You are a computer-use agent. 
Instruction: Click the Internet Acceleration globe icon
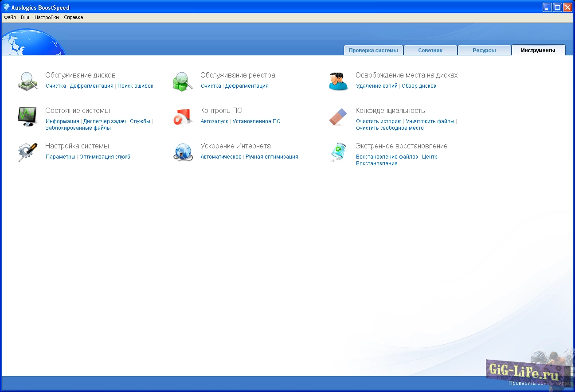pos(183,152)
